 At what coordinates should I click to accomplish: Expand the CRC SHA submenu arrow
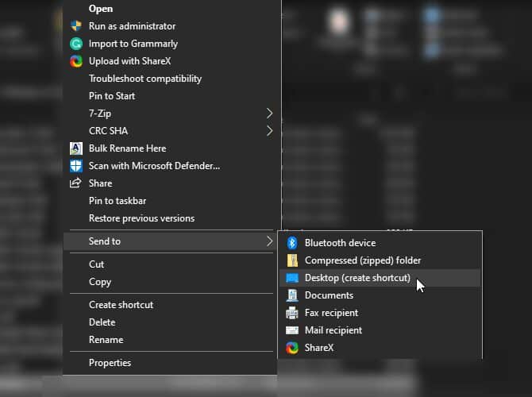(x=269, y=131)
